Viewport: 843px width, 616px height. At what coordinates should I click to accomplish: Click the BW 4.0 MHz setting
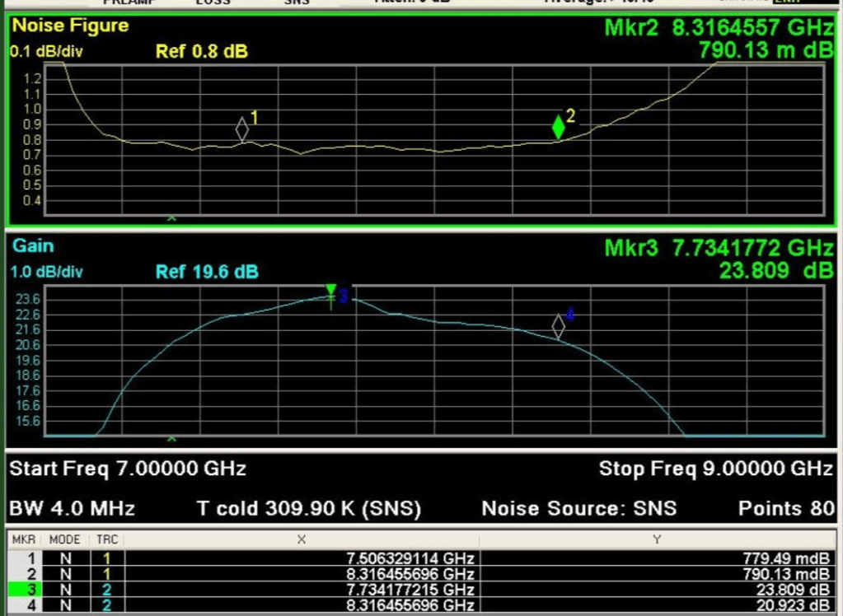tap(72, 508)
